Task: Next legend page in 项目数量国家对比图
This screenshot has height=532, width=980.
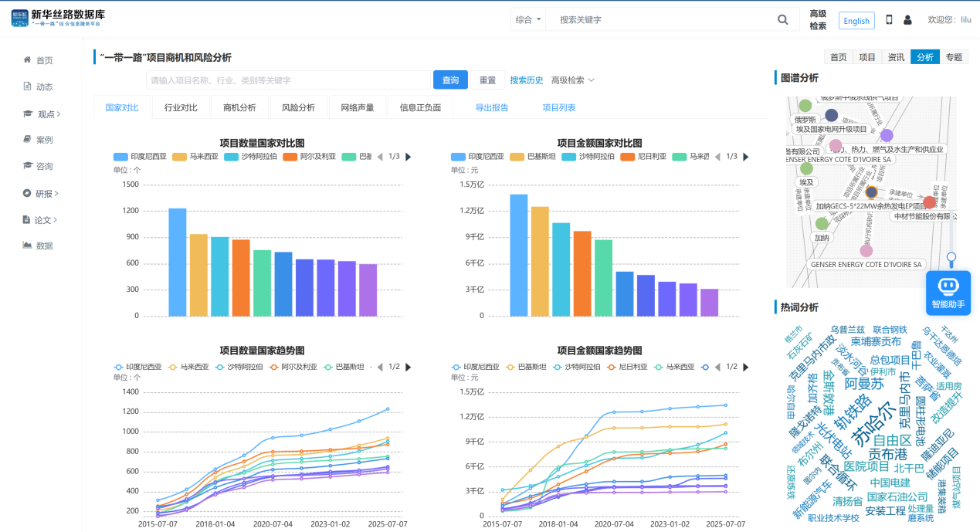Action: coord(409,157)
